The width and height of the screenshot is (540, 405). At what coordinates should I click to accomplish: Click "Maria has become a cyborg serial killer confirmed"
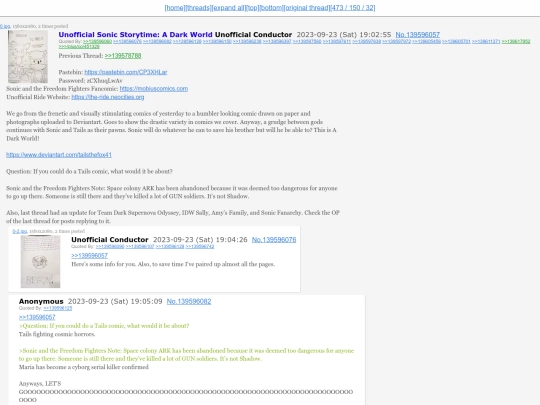click(x=84, y=367)
